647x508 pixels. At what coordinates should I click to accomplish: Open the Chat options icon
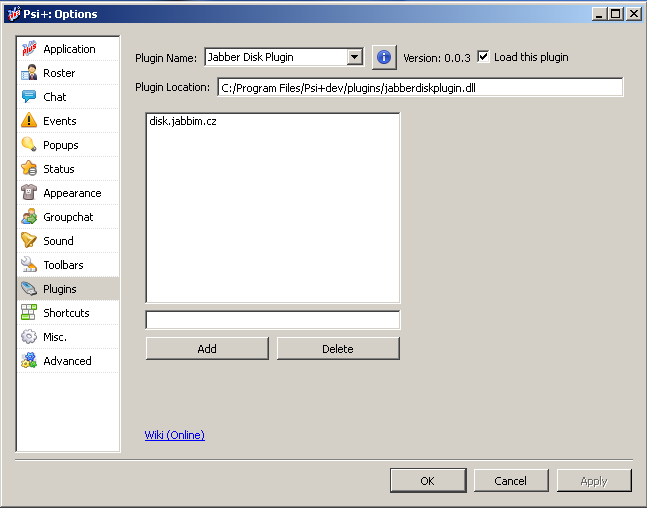click(x=29, y=97)
